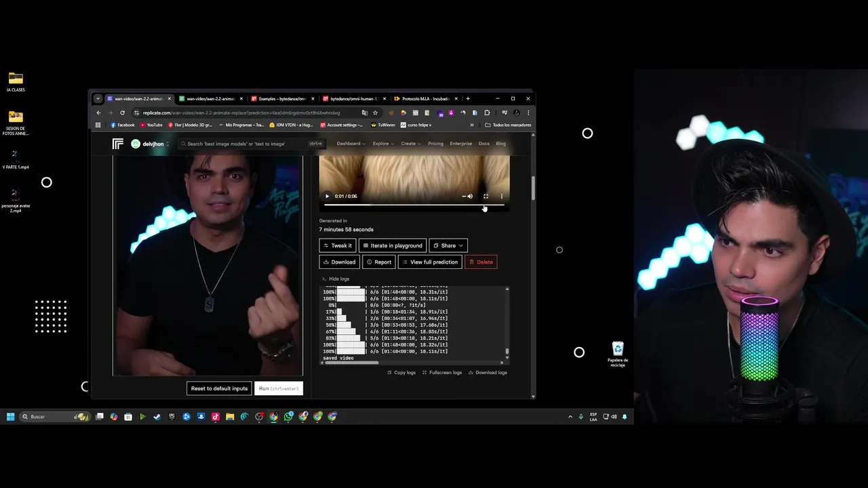Open delvjhon account switcher
The height and width of the screenshot is (488, 868).
click(x=150, y=144)
